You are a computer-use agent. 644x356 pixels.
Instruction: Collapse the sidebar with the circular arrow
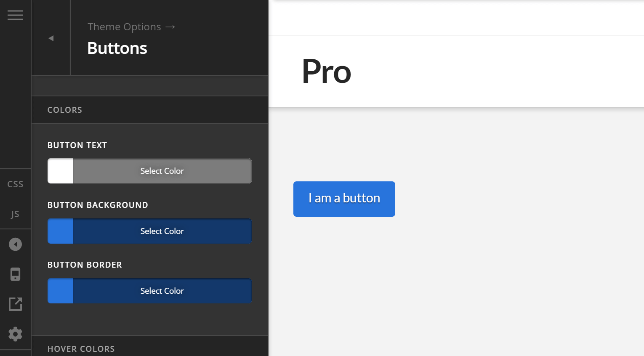pyautogui.click(x=15, y=244)
